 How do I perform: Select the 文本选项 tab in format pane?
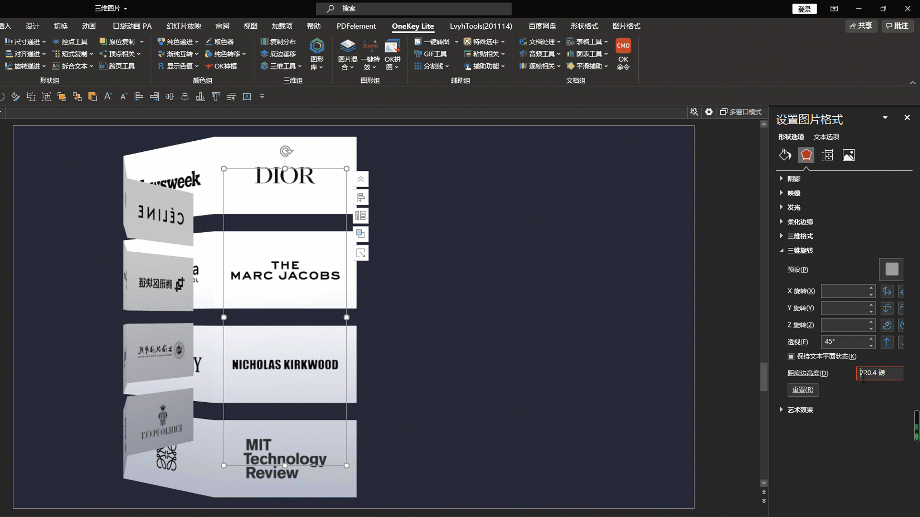pos(826,137)
